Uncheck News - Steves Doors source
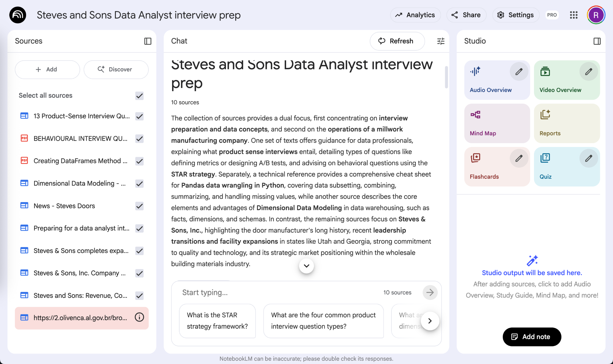The image size is (613, 364). coord(139,206)
